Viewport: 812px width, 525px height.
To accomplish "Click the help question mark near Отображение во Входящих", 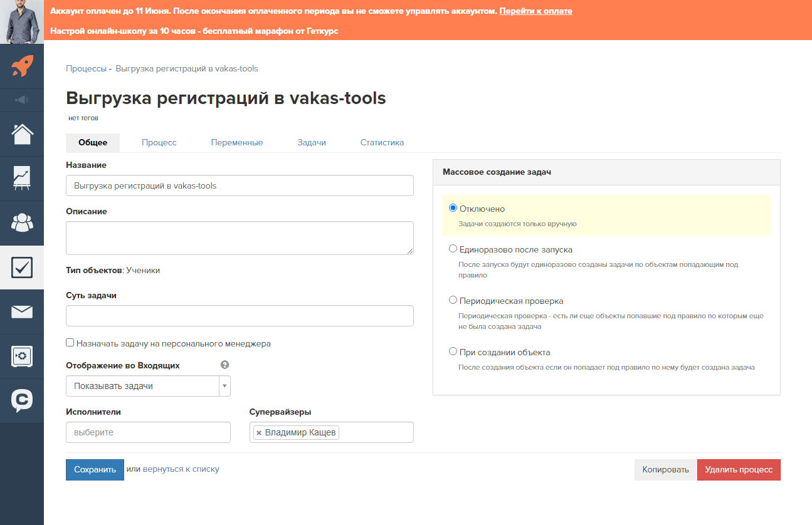I will coord(224,364).
